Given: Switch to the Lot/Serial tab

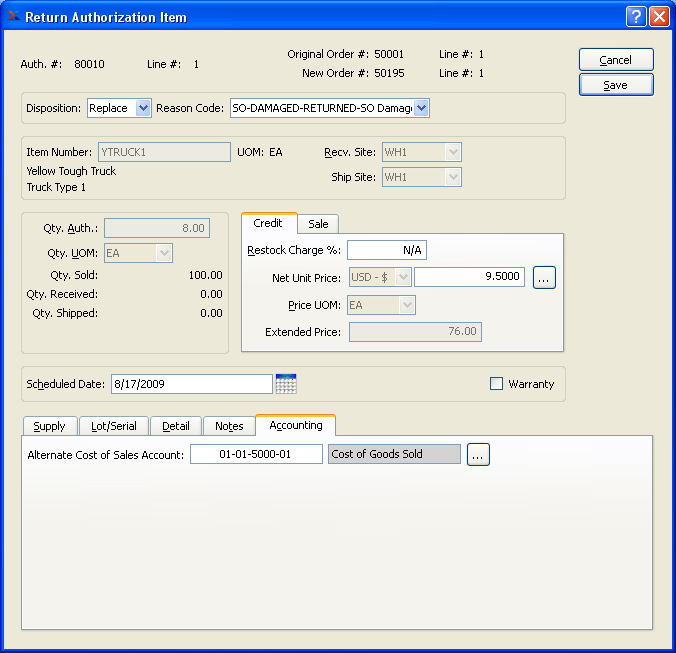Looking at the screenshot, I should (112, 426).
